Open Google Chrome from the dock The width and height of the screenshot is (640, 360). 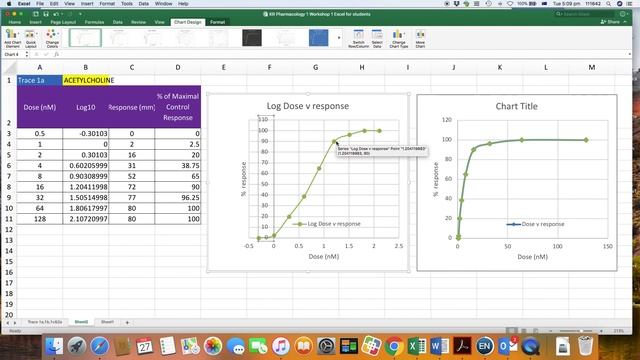click(394, 346)
